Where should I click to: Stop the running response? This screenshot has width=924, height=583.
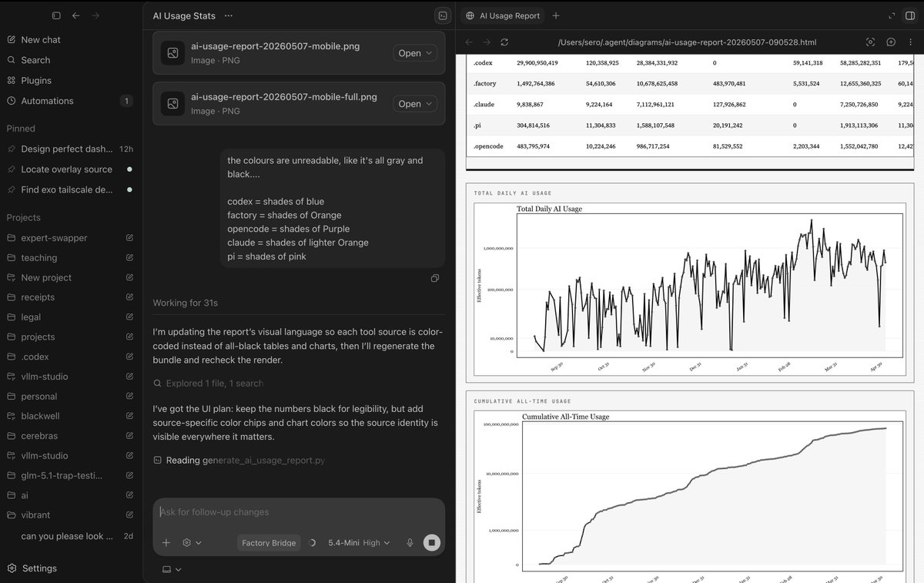point(432,542)
